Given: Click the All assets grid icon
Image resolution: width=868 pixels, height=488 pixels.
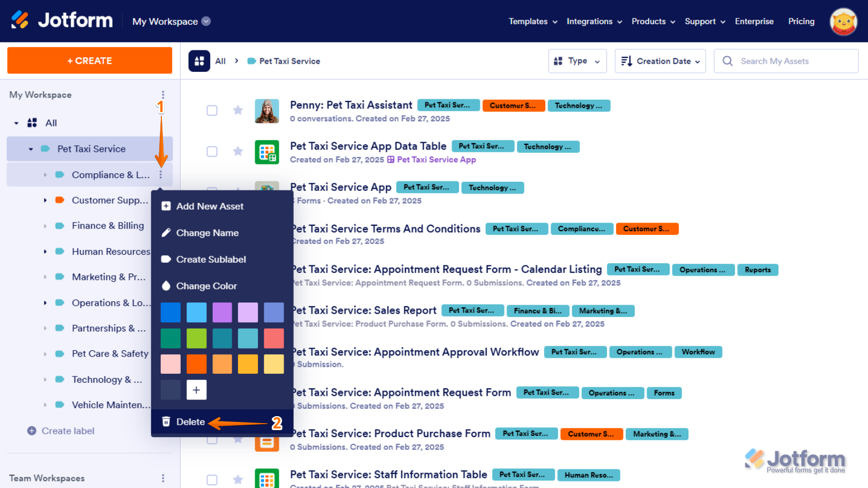Looking at the screenshot, I should [x=199, y=61].
